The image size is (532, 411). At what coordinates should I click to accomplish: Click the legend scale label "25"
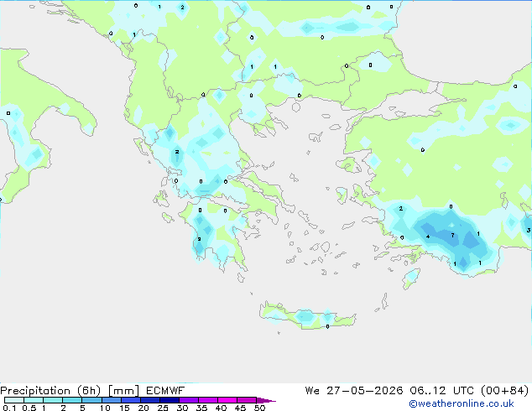click(x=163, y=408)
